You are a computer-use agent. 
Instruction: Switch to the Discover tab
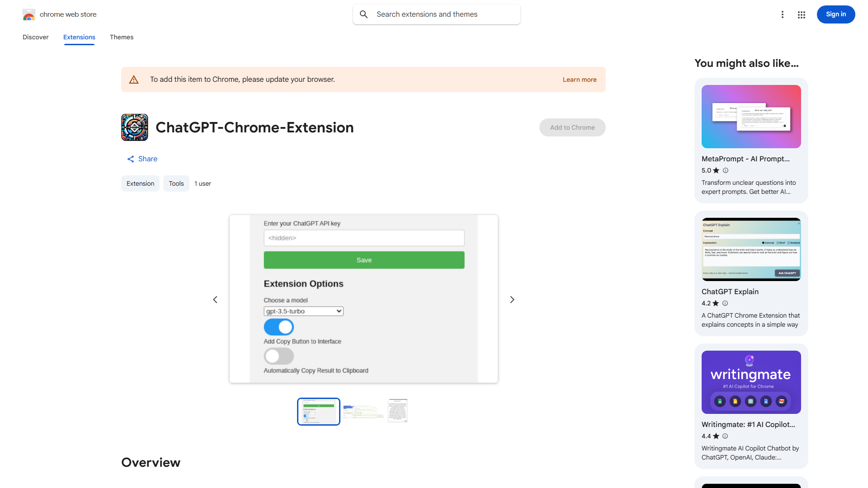(35, 37)
